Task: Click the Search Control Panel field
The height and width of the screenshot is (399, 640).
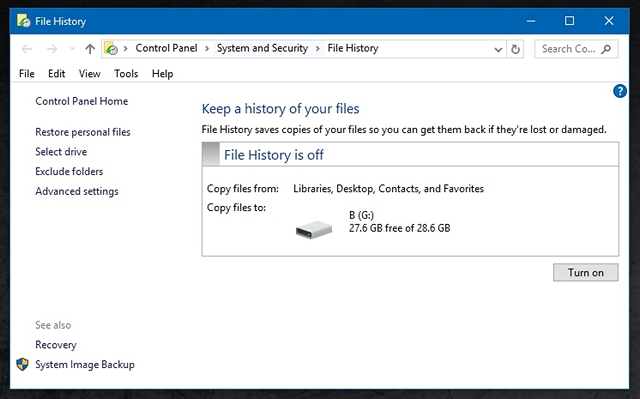Action: click(x=576, y=49)
